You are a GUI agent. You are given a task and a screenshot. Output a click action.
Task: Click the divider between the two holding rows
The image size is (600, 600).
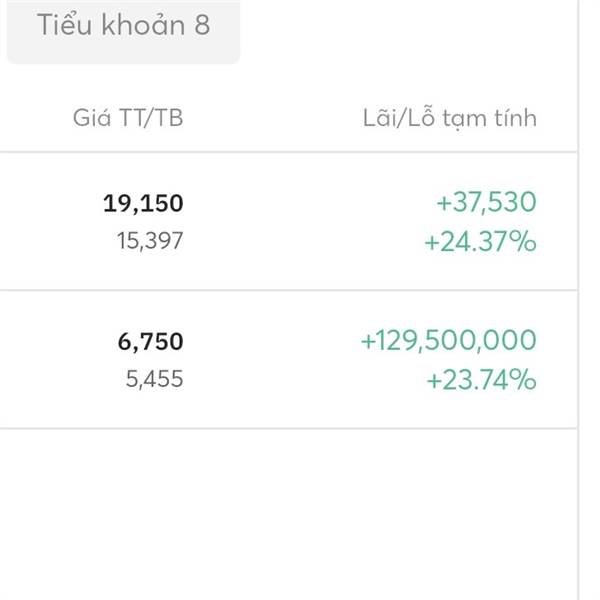point(289,290)
